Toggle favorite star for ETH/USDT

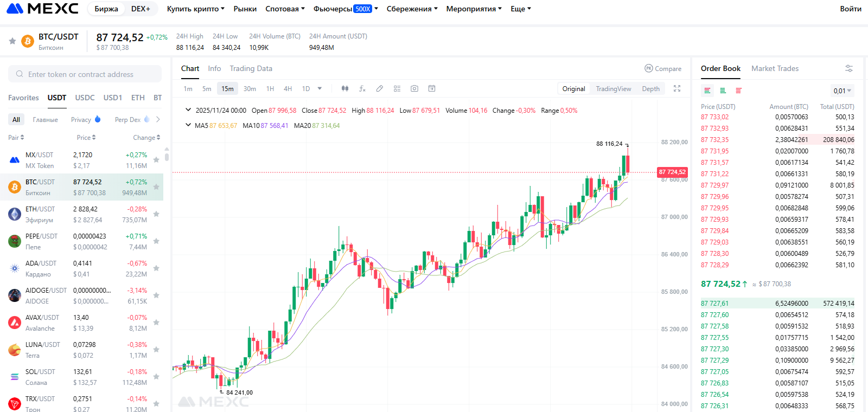[156, 214]
